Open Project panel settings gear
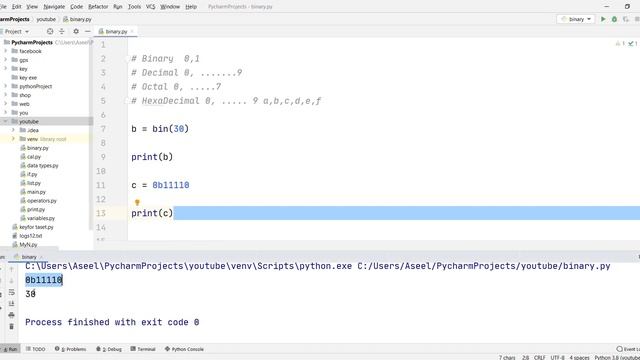This screenshot has height=360, width=640. click(x=76, y=31)
